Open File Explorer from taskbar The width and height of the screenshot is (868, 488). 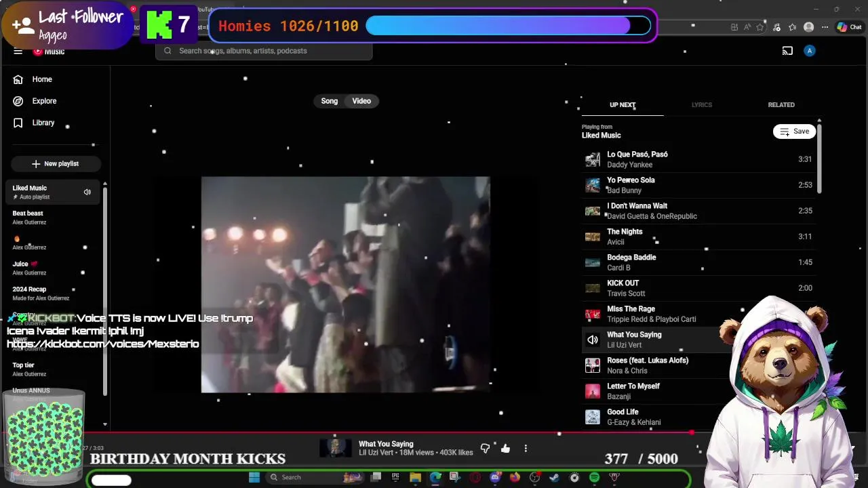[415, 477]
